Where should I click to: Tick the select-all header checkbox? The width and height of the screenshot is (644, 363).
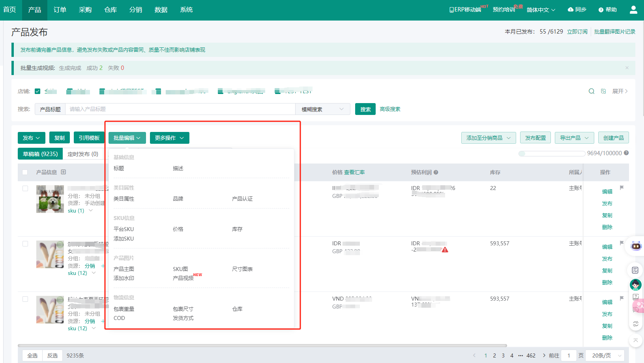(x=25, y=172)
